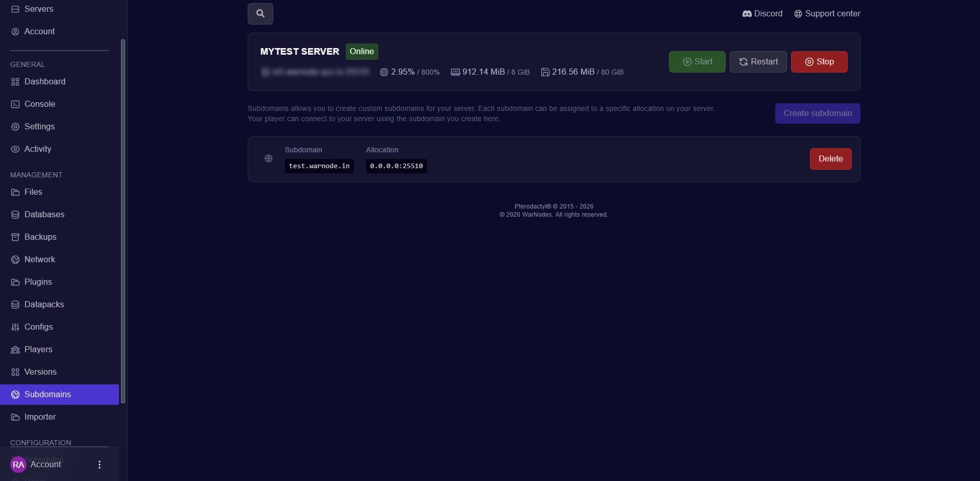Click the globe icon beside test.warnode.in
Viewport: 980px width, 481px height.
pos(269,158)
